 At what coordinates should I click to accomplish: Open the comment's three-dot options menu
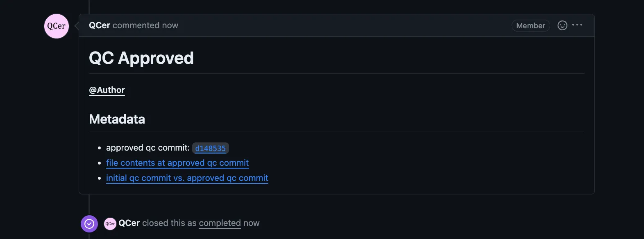coord(577,25)
